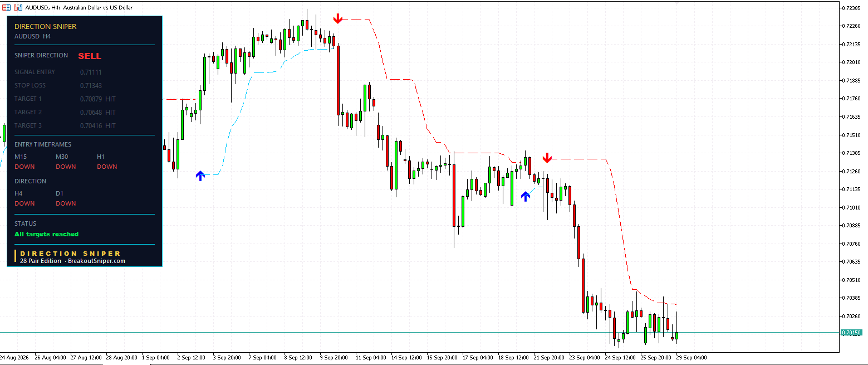Click the red SELL direction label

pos(90,56)
